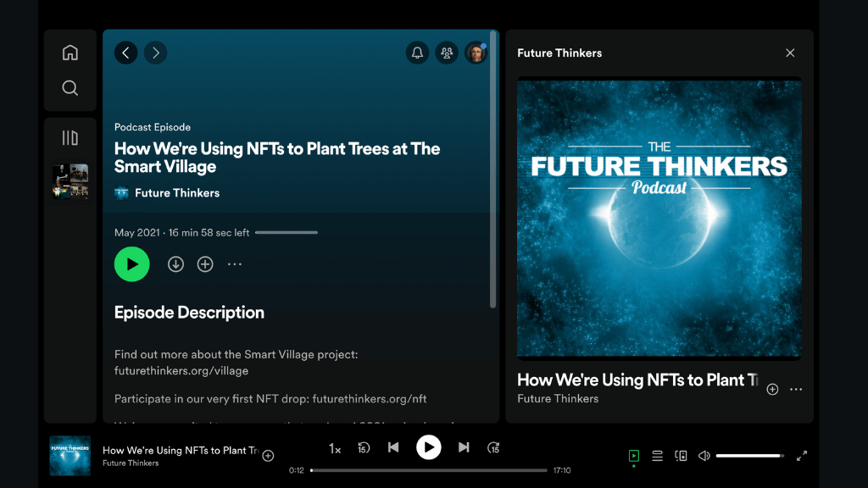Open the What's New notifications bell
The width and height of the screenshot is (868, 488).
[x=417, y=53]
